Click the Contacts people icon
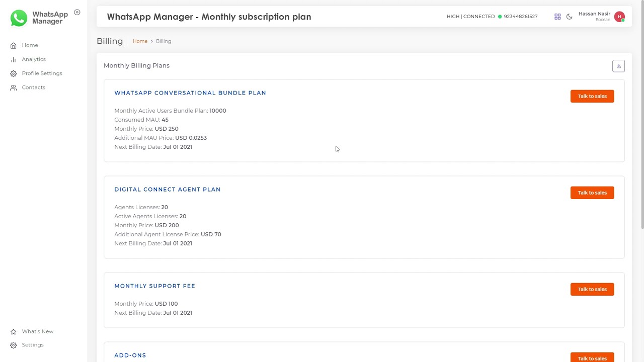 tap(13, 87)
